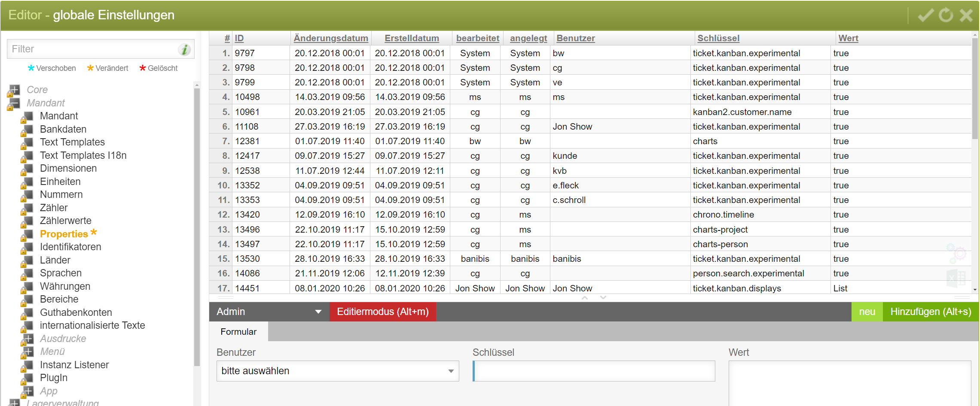Click the Excel export icon beside table
Screen dimensions: 980x406
point(956,278)
